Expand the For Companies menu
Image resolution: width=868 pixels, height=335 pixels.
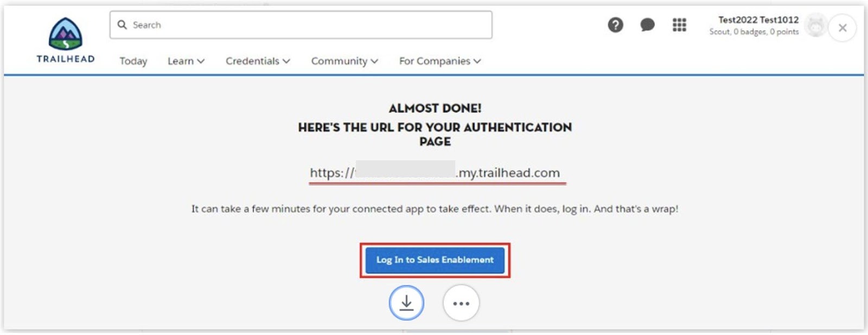(x=440, y=61)
